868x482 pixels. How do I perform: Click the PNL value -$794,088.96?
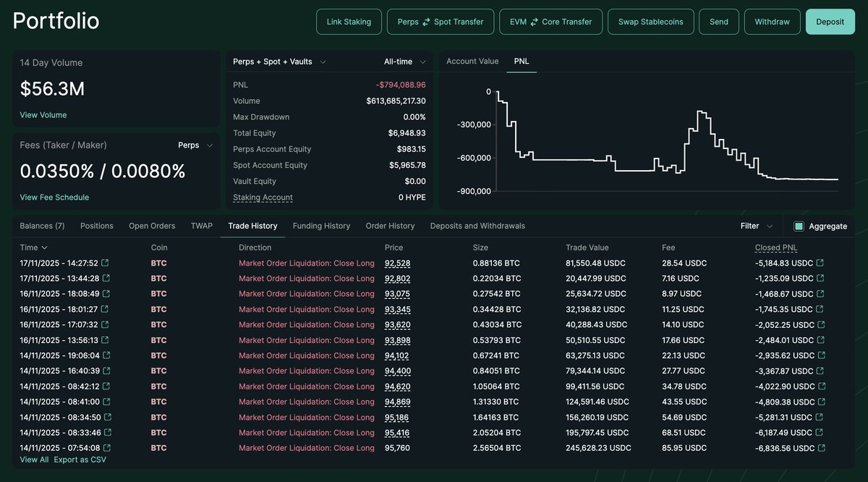(x=401, y=85)
